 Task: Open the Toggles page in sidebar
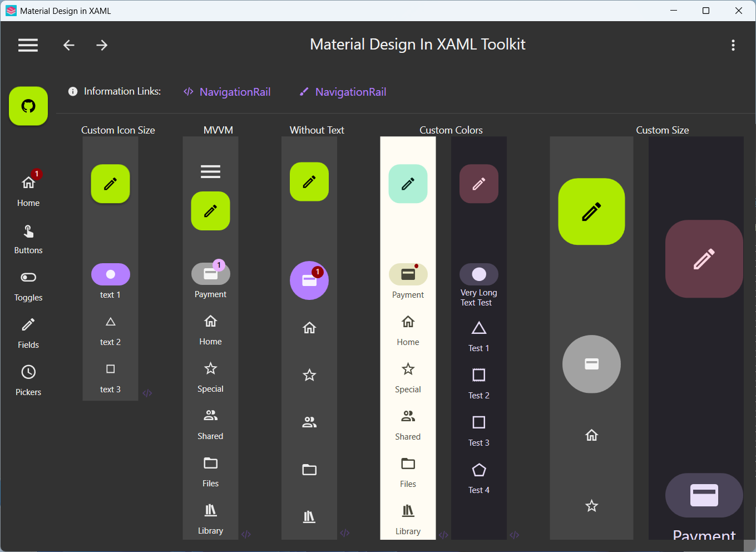click(x=28, y=287)
